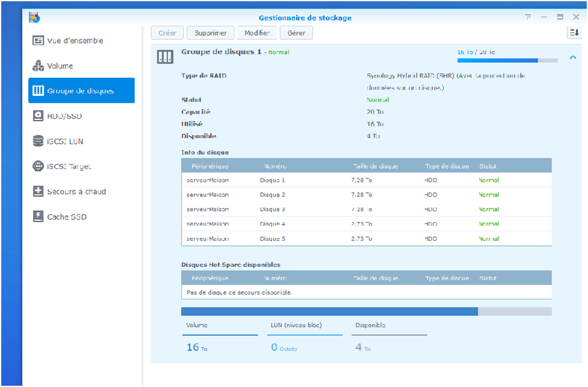Click the Créer button

(x=167, y=33)
